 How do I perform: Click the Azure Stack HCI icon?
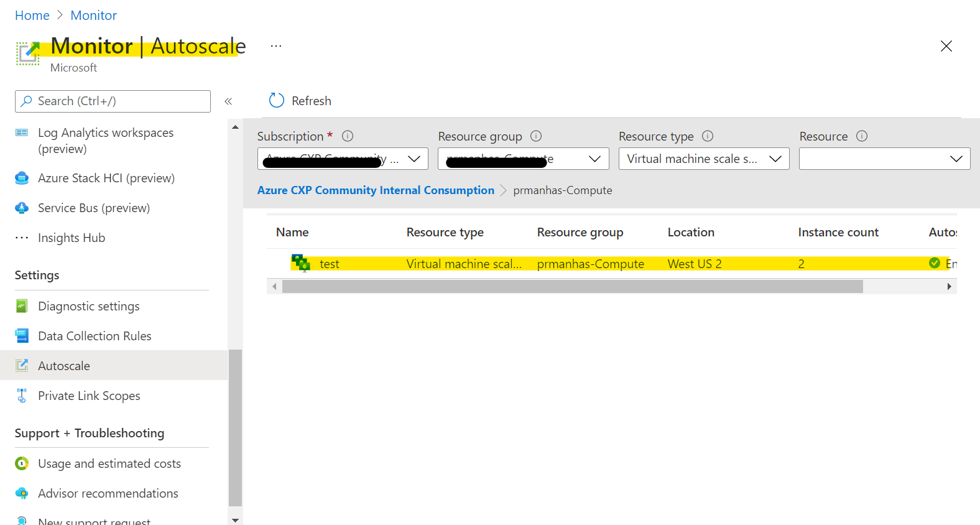tap(22, 178)
